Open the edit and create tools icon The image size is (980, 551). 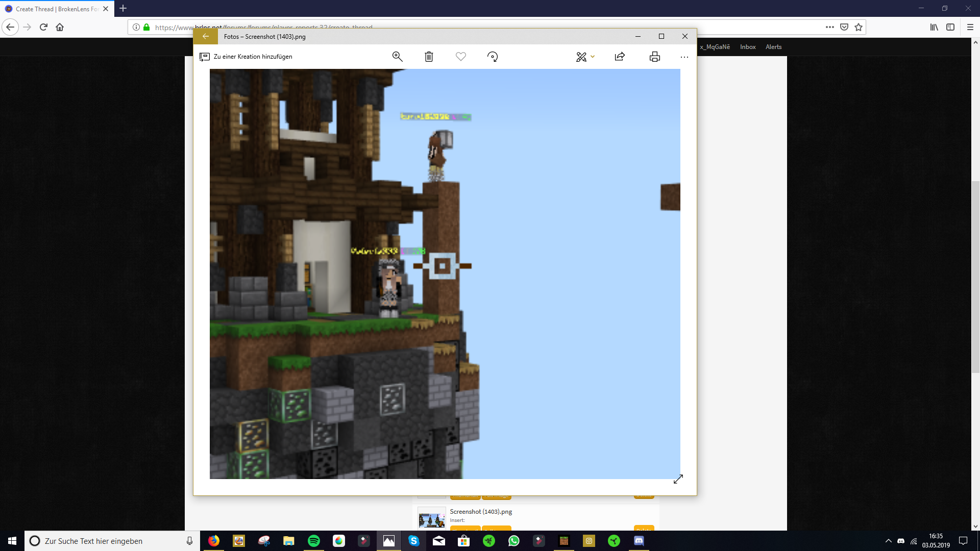click(581, 57)
